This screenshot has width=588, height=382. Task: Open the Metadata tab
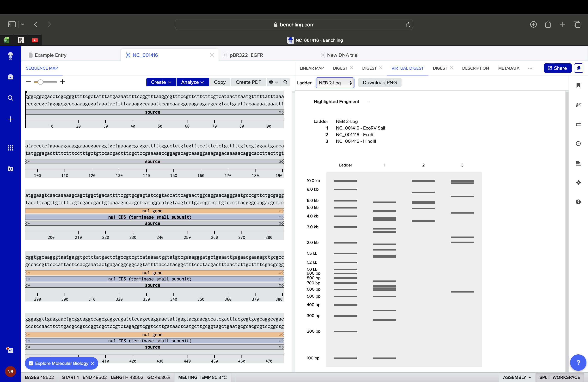[509, 68]
